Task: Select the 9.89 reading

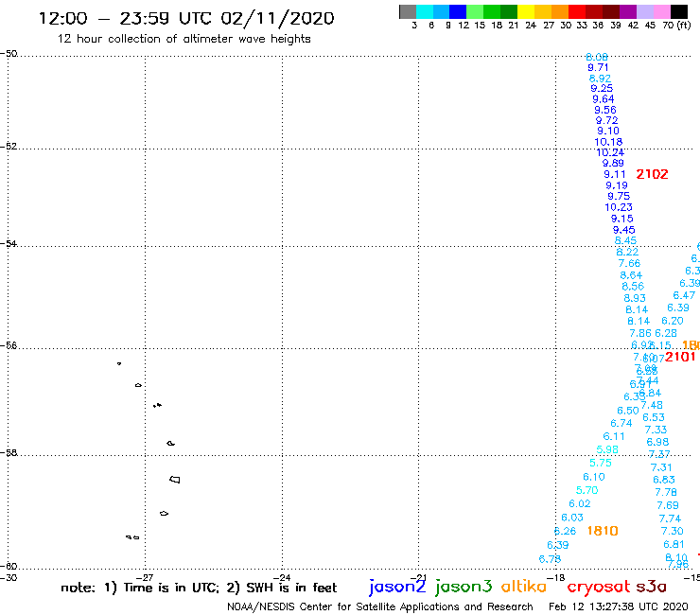Action: click(x=613, y=163)
